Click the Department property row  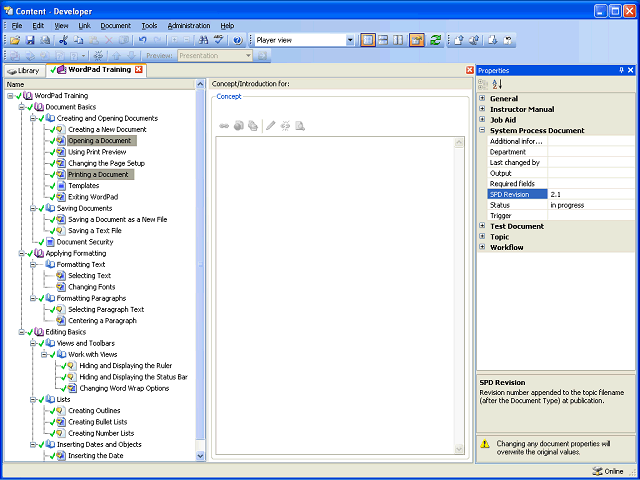click(x=561, y=152)
